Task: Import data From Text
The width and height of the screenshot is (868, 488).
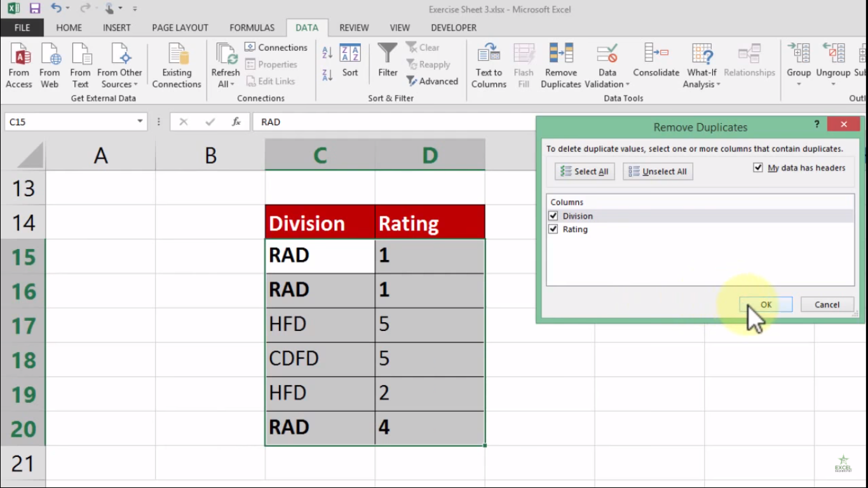Action: click(x=81, y=66)
